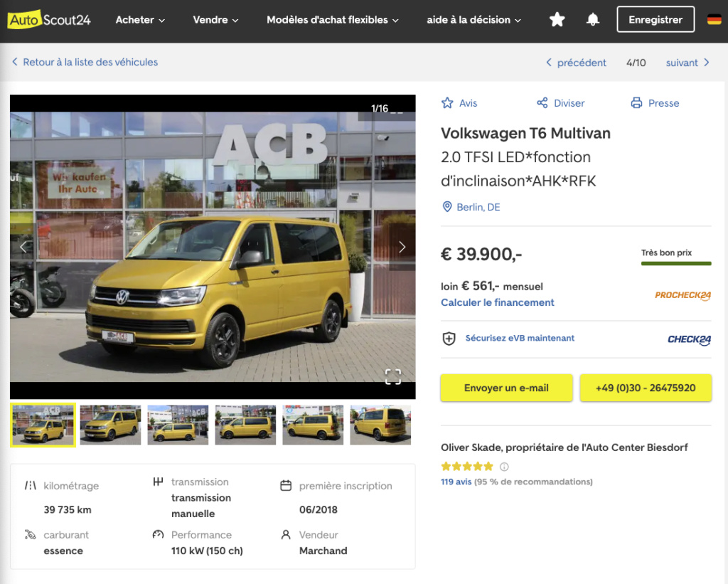Show next photo with right arrow
Image resolution: width=728 pixels, height=584 pixels.
pyautogui.click(x=402, y=247)
